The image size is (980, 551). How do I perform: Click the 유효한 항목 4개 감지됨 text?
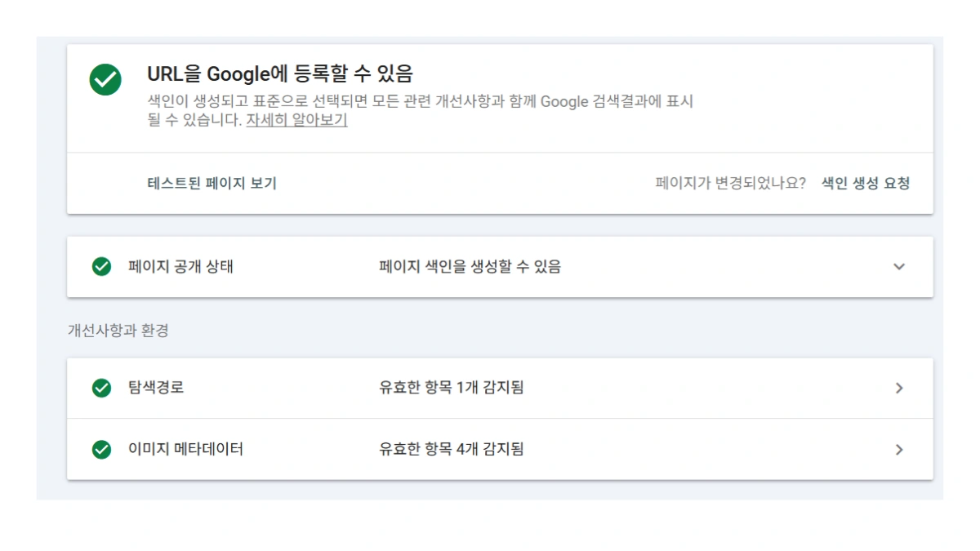pyautogui.click(x=451, y=449)
